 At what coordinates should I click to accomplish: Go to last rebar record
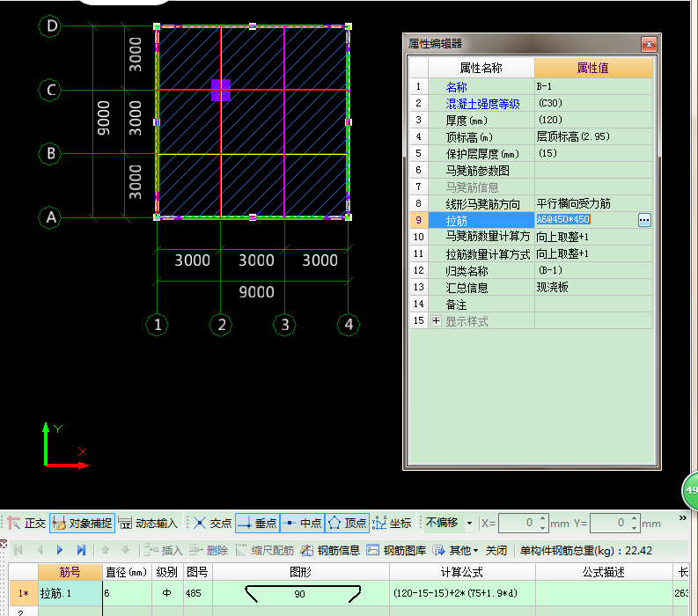click(81, 550)
